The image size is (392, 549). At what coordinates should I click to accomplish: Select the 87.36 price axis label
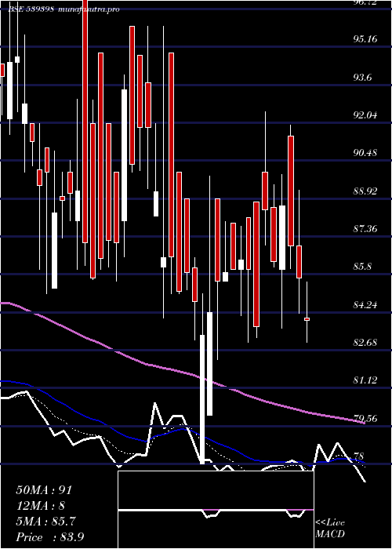[x=365, y=229]
